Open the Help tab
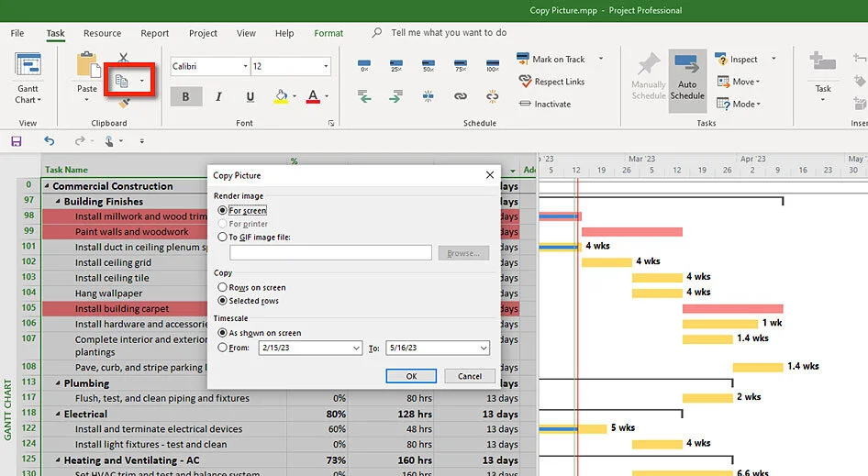The image size is (868, 476). point(284,33)
